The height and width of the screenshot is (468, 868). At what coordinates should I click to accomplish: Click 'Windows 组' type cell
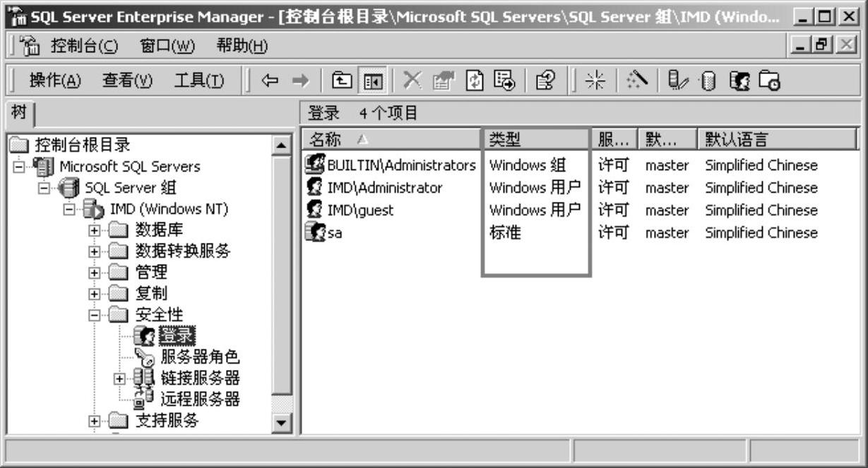pos(528,165)
